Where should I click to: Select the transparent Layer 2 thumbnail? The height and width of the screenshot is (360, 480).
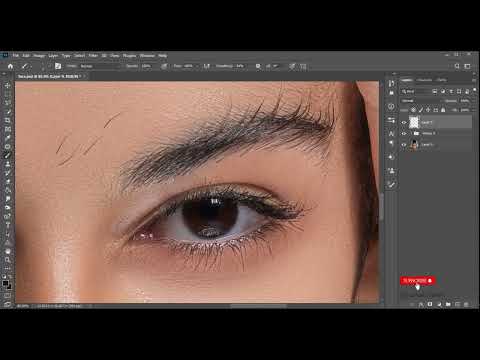[414, 122]
